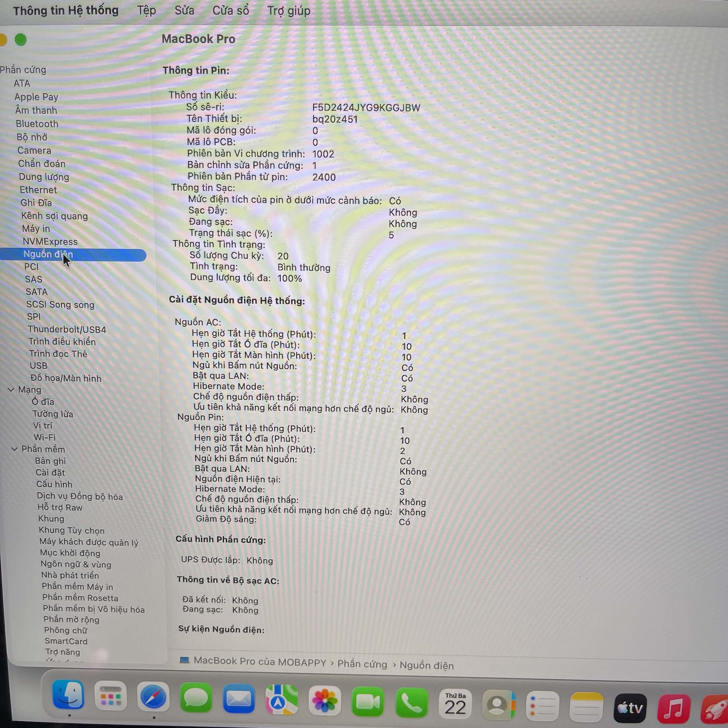Open Maps app in Dock
The height and width of the screenshot is (728, 728).
tap(281, 699)
